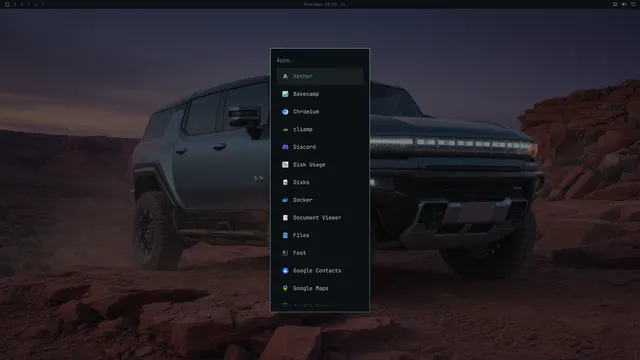Click the Disks icon
This screenshot has width=640, height=360.
(x=285, y=182)
